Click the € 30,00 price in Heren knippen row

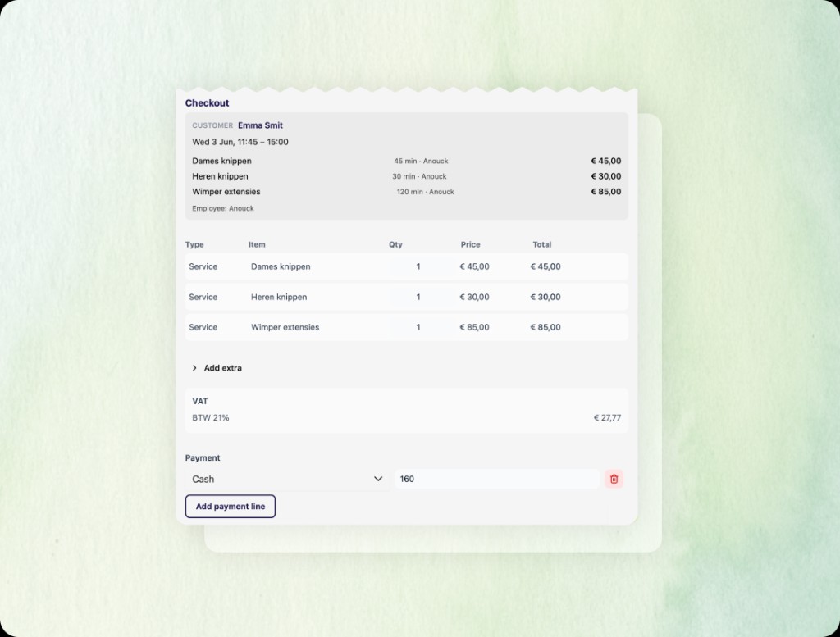(474, 297)
